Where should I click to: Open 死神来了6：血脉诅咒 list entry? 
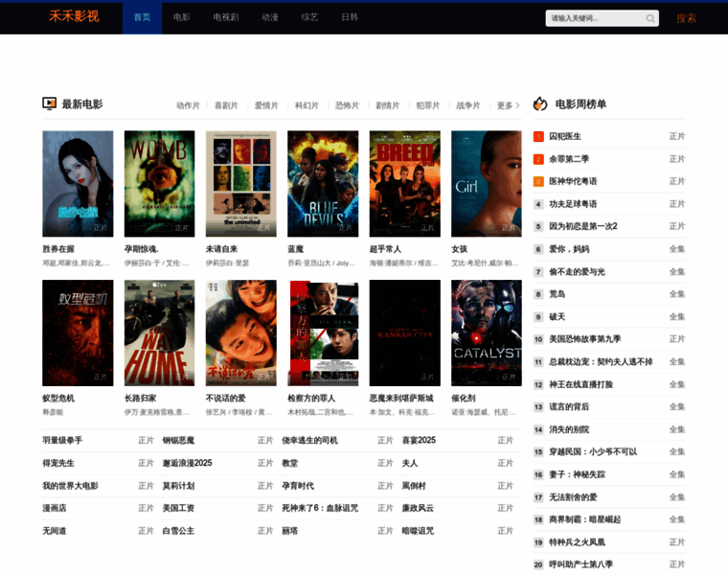pos(320,508)
